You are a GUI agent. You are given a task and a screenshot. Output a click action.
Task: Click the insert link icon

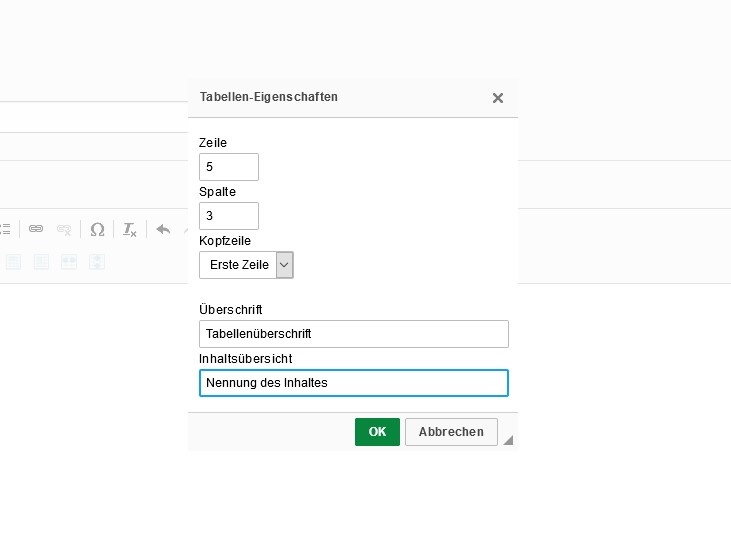(x=36, y=229)
